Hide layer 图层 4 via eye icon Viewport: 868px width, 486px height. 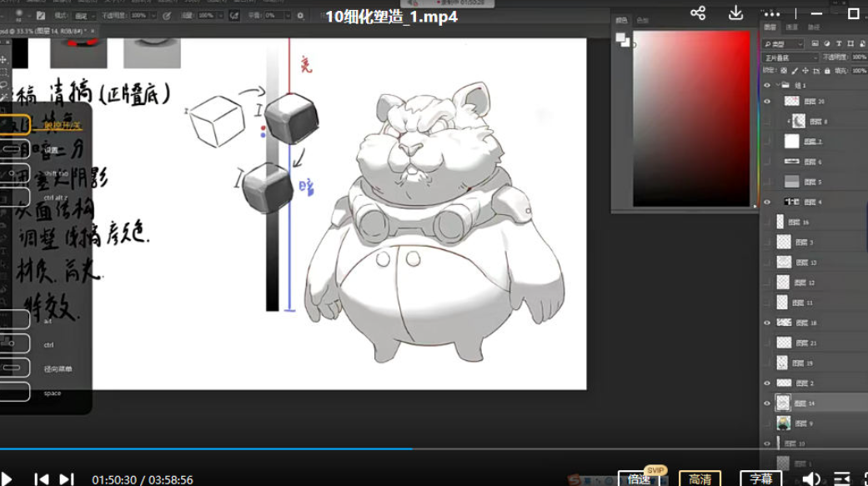(767, 202)
